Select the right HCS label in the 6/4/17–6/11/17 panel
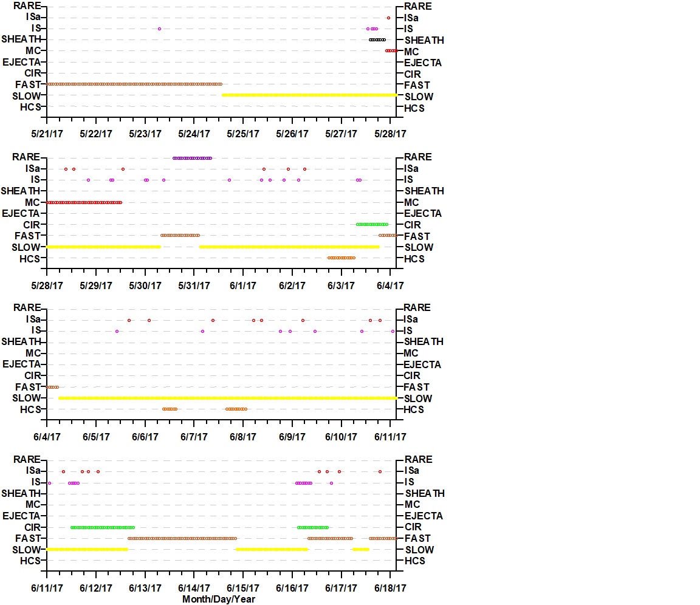The width and height of the screenshot is (700, 605). click(x=414, y=409)
